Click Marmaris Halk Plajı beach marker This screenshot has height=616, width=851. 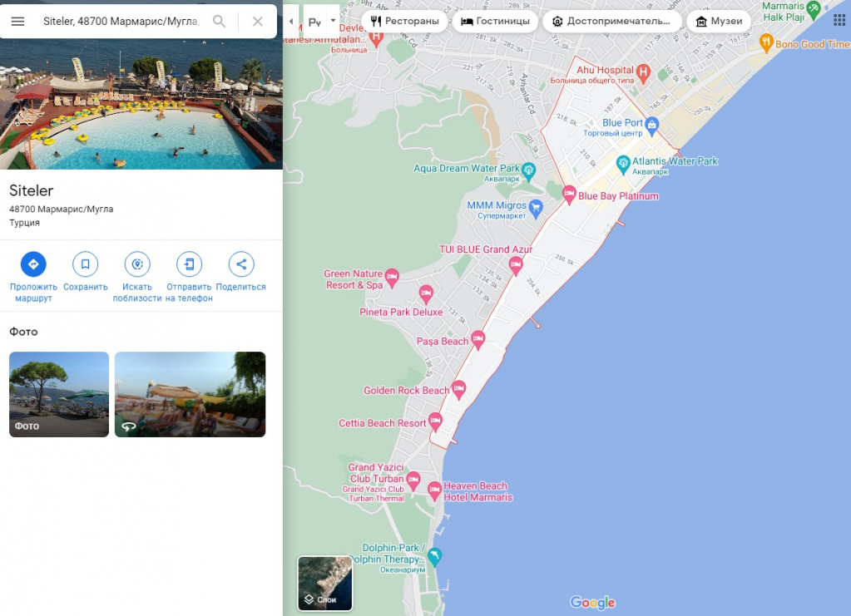tap(813, 10)
